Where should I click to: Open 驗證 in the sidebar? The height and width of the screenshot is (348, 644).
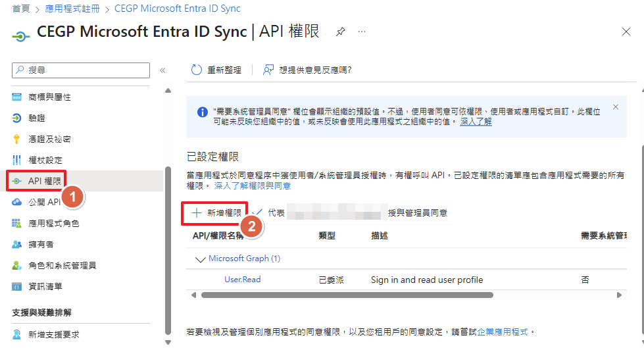pos(37,118)
